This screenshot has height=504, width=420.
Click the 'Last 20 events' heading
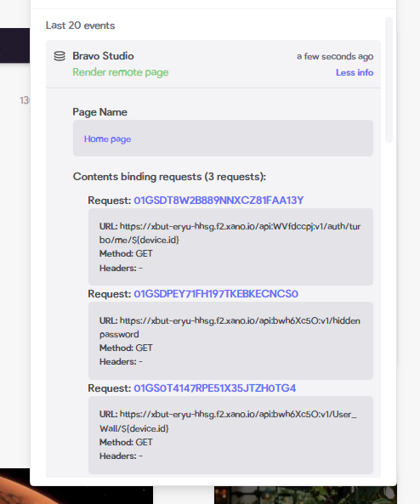[x=80, y=25]
